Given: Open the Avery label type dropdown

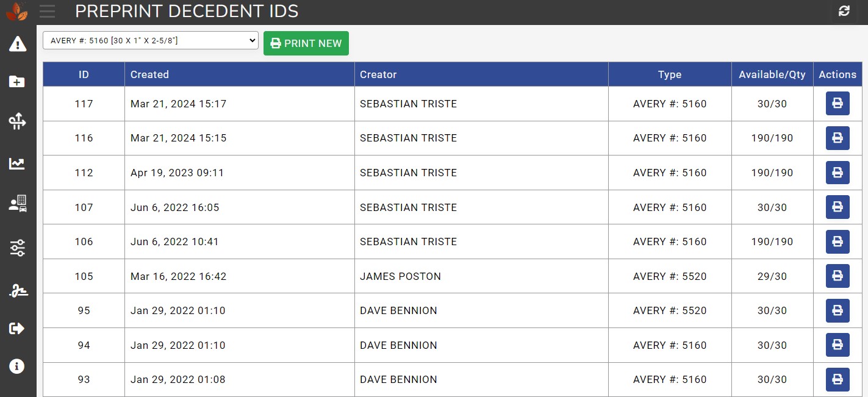Looking at the screenshot, I should (151, 41).
